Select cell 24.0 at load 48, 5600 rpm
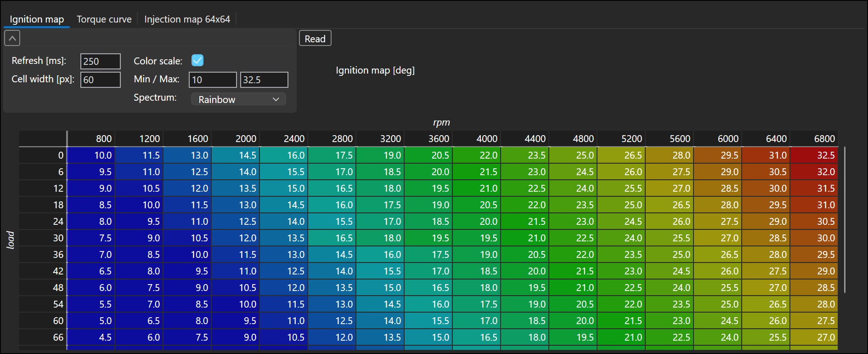Image resolution: width=868 pixels, height=354 pixels. 670,288
